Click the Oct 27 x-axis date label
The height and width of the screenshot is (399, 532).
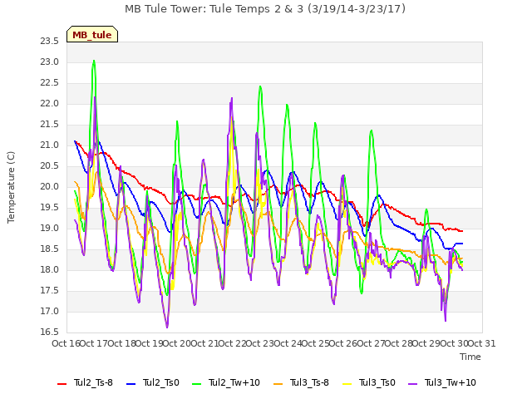coord(372,343)
